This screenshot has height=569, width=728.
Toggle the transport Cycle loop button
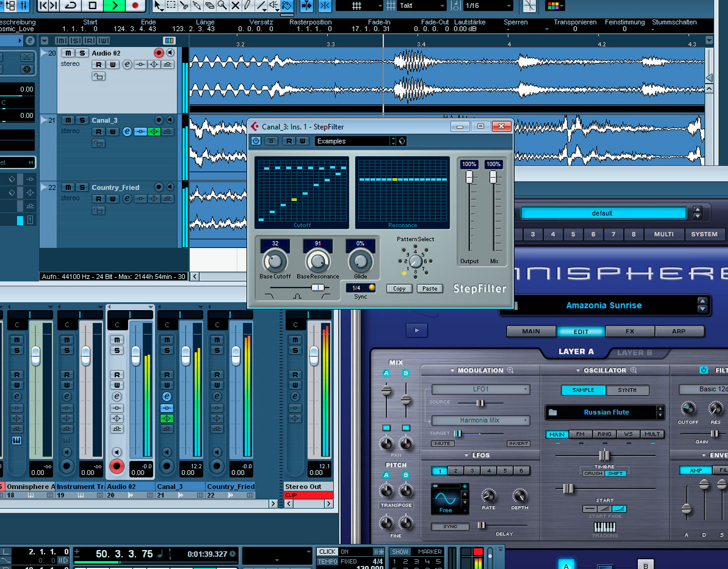point(71,5)
